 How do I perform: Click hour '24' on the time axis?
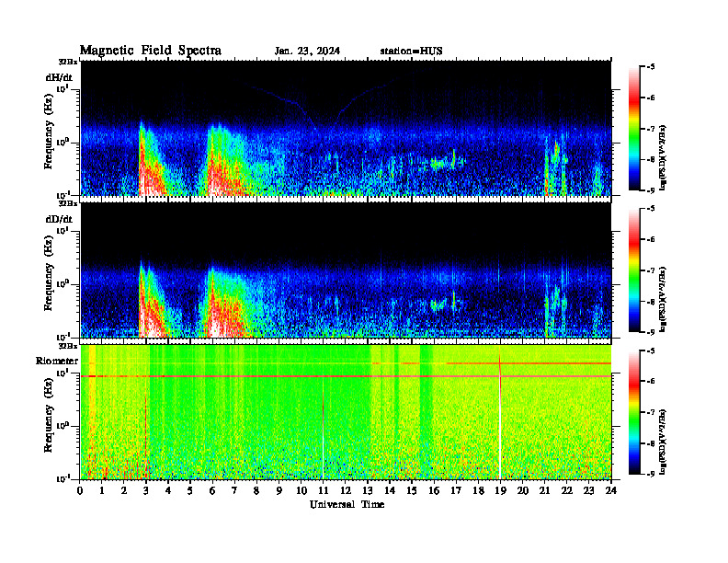(x=611, y=490)
